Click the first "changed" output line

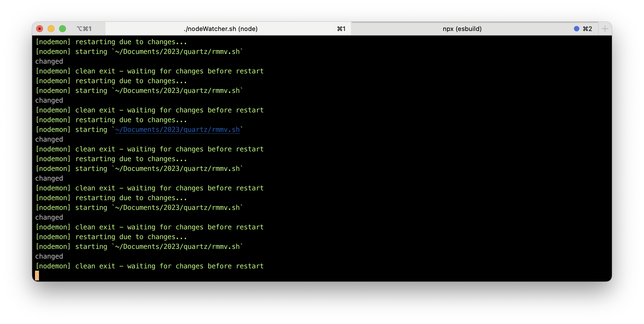[x=49, y=61]
